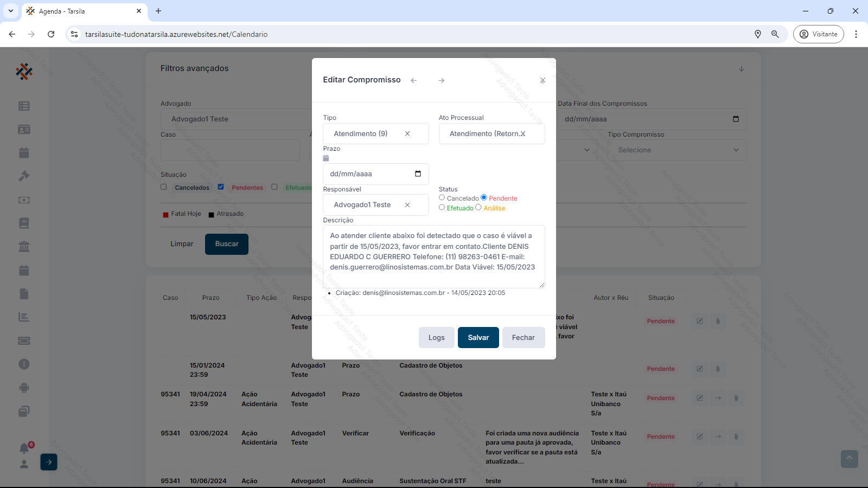
Task: Clear the Atendimento (9) Tipo selection
Action: click(407, 134)
